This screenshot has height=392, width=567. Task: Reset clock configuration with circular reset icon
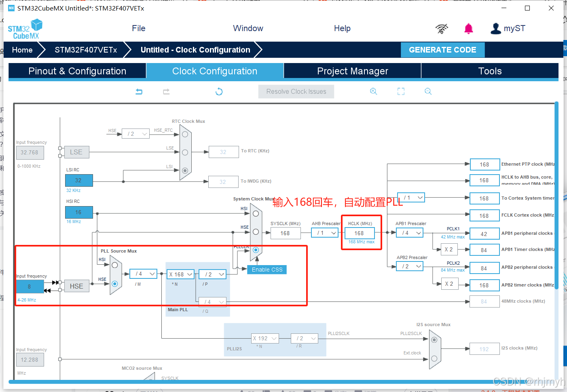coord(219,91)
